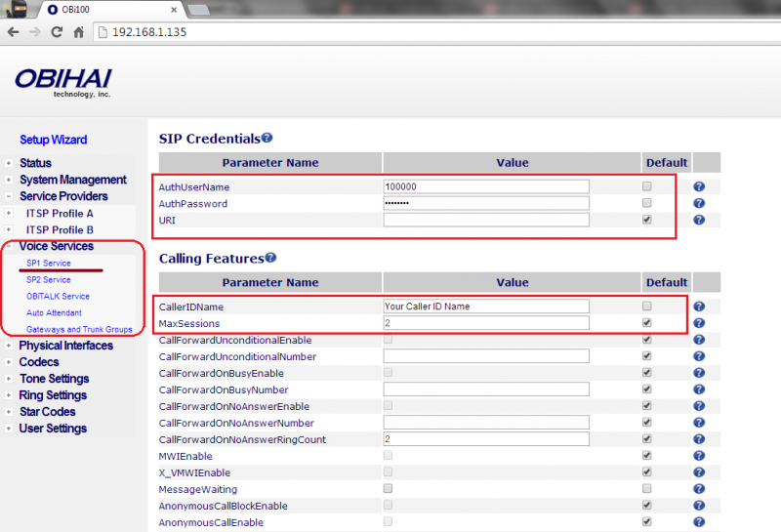Open help for CallForwardOnBusyEnable row
The width and height of the screenshot is (781, 532).
pos(699,373)
